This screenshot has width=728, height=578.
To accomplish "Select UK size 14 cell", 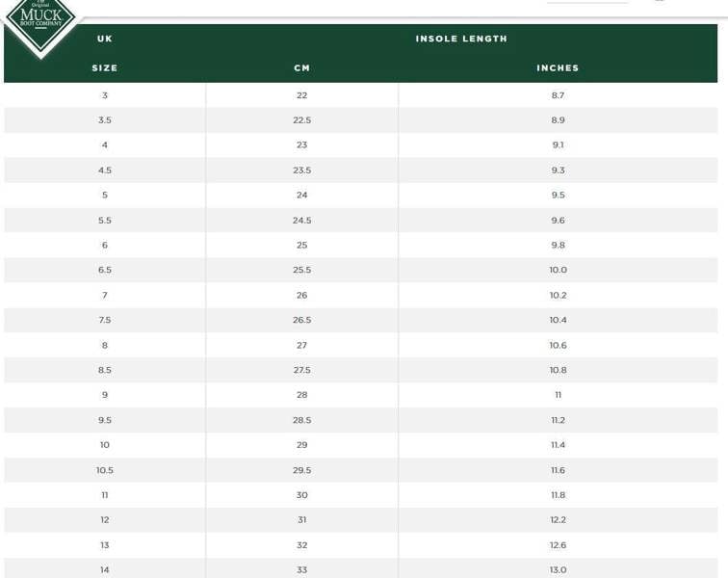I will click(x=105, y=569).
